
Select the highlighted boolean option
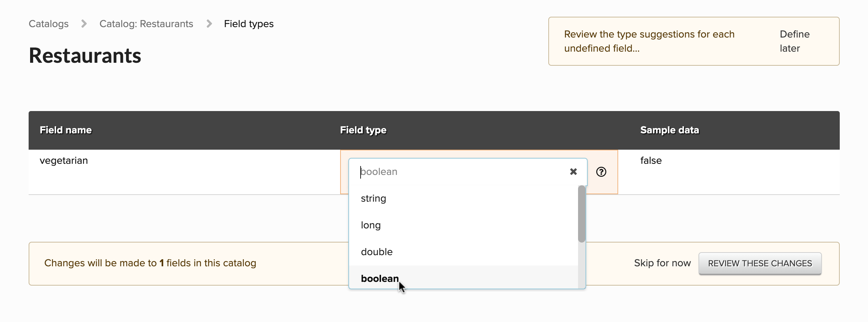click(x=380, y=279)
